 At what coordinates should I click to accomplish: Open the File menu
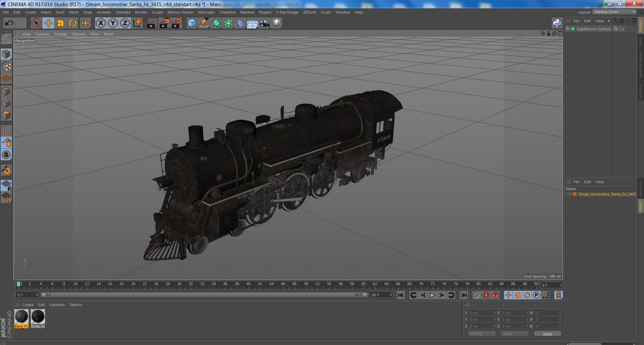(x=6, y=12)
